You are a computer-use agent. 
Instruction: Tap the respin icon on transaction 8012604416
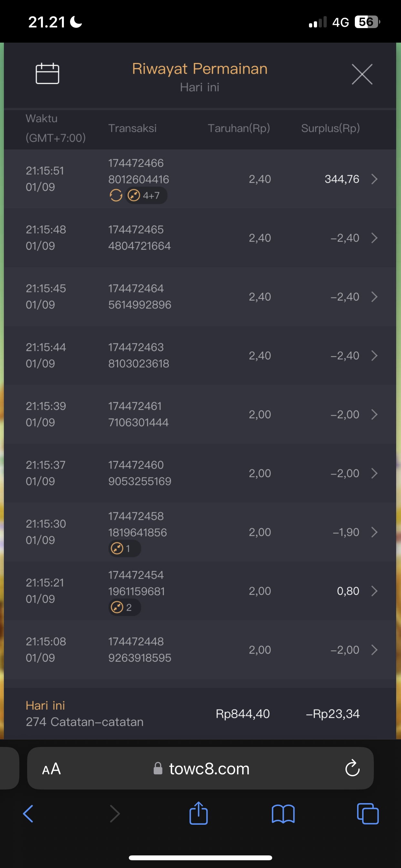point(116,195)
